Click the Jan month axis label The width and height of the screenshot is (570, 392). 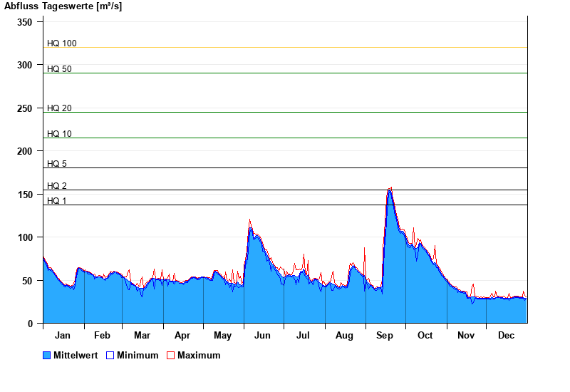pyautogui.click(x=63, y=336)
